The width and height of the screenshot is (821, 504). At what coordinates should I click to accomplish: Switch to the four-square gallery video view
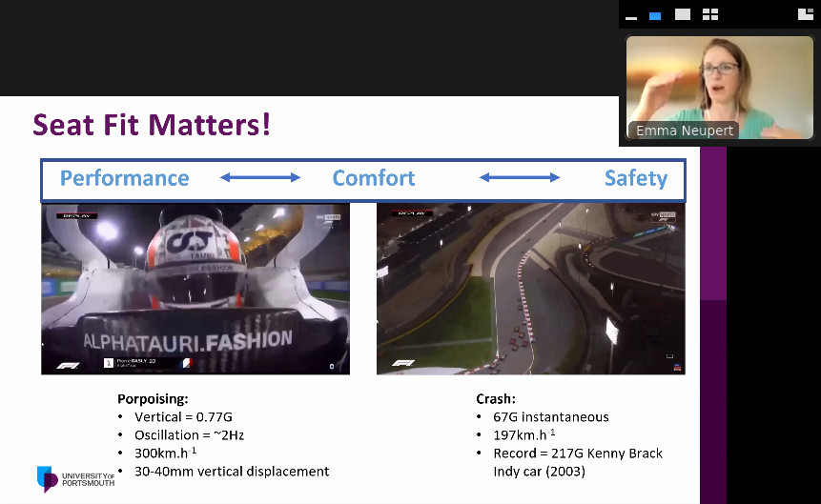tap(710, 14)
